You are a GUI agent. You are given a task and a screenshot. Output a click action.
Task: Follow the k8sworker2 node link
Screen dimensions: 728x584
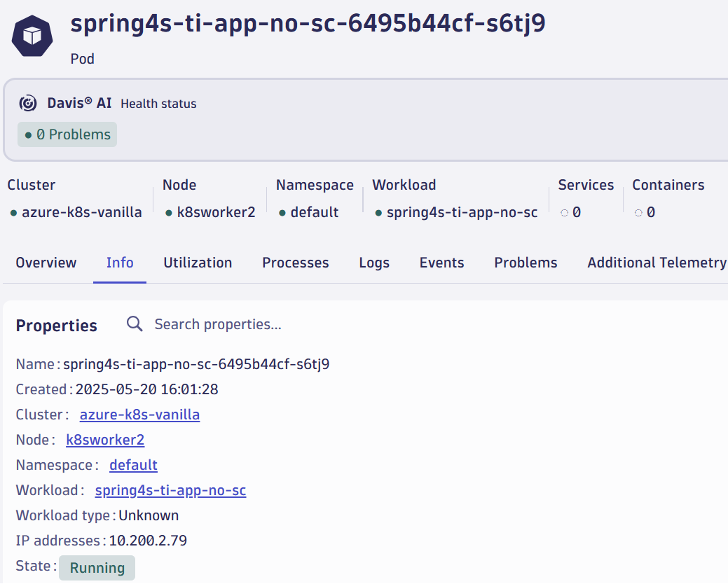tap(104, 440)
